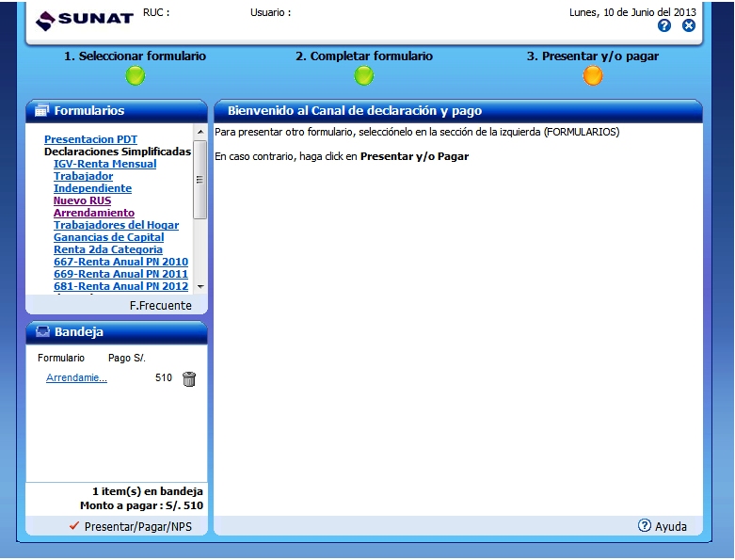735x560 pixels.
Task: Click the Monto a pagar S/. 510 text
Action: [141, 505]
